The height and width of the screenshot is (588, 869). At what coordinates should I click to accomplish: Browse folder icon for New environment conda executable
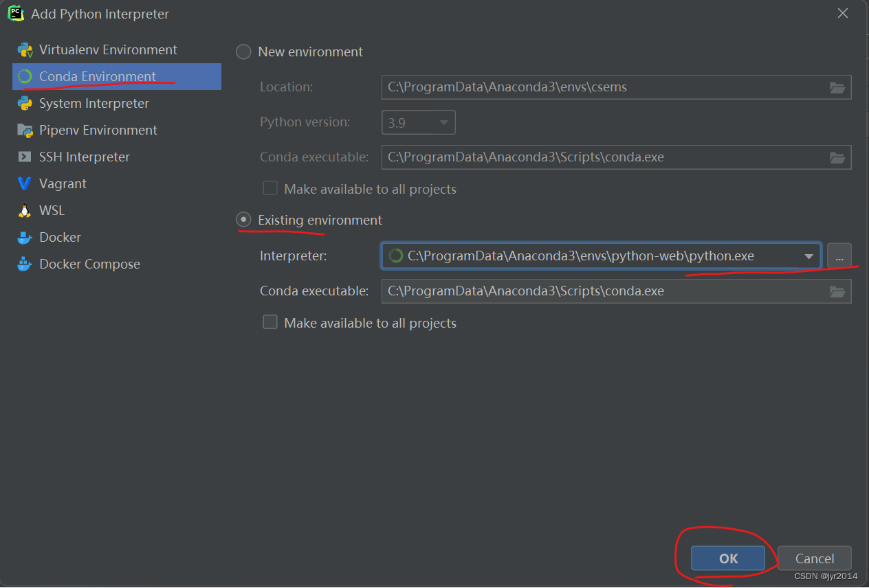837,157
